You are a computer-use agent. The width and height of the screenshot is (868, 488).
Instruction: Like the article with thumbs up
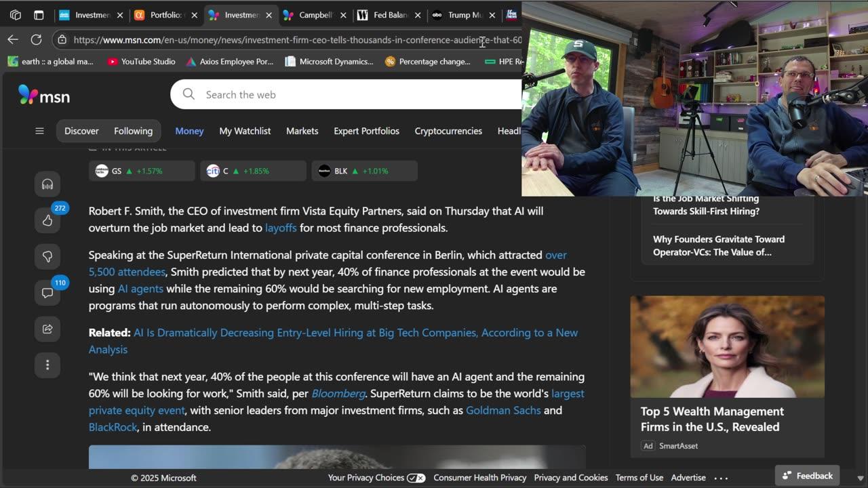[x=47, y=220]
